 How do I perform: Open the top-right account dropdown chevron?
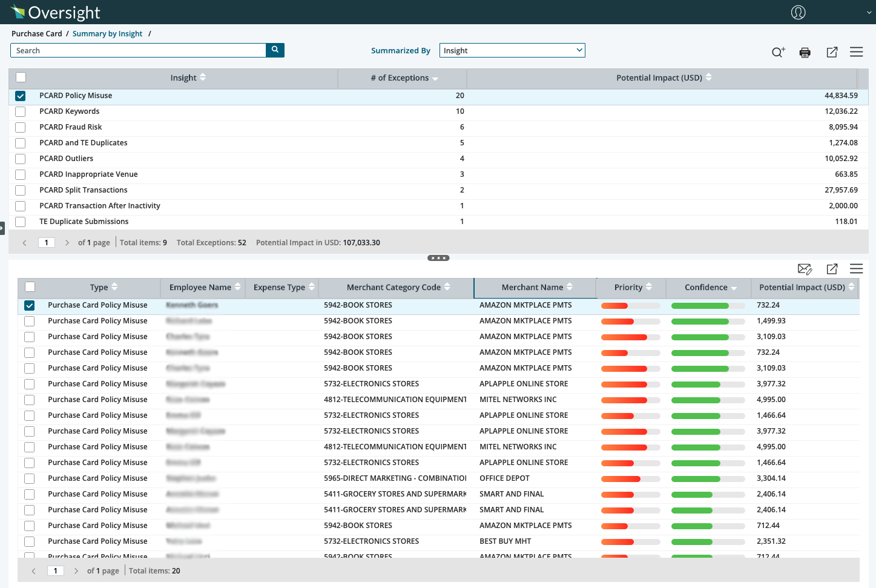(x=870, y=12)
